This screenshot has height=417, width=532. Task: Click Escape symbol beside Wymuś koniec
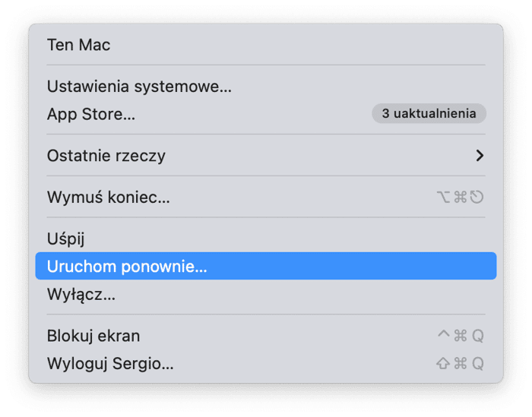pos(477,197)
